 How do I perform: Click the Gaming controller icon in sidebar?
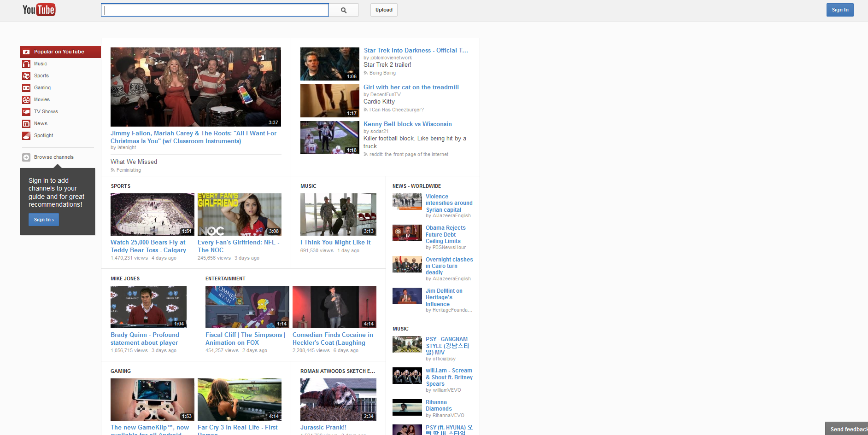click(x=26, y=88)
